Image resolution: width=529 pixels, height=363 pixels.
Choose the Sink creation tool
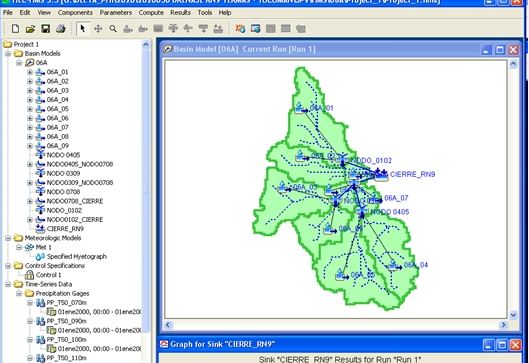coord(218,29)
